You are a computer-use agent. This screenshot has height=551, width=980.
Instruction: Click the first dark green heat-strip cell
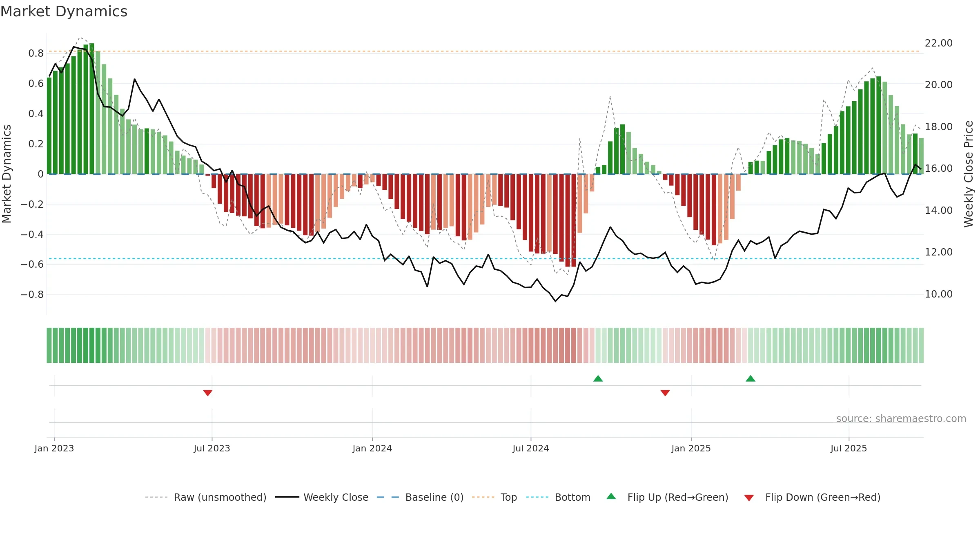(49, 345)
